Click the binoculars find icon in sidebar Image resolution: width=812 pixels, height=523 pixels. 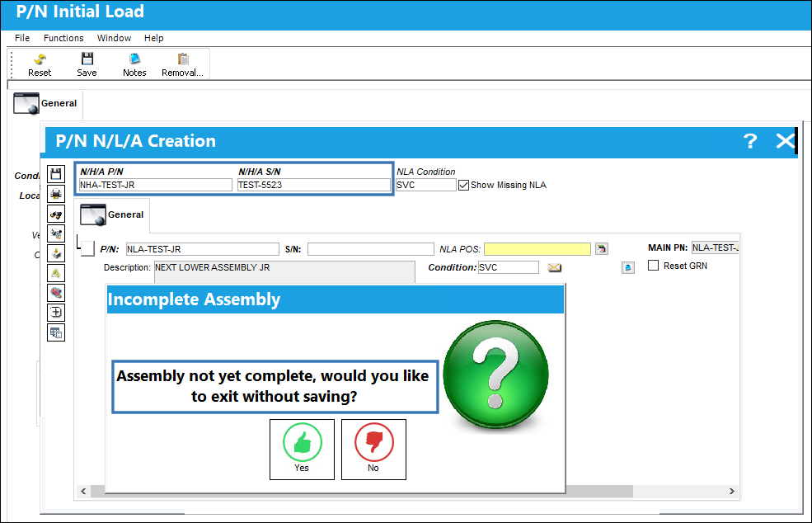[x=56, y=214]
